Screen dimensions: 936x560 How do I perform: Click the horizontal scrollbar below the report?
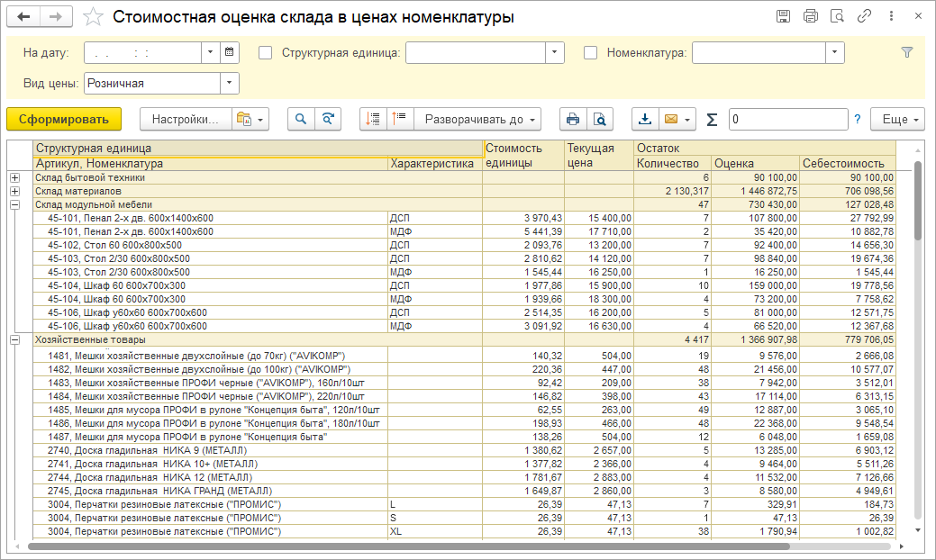coord(405,546)
